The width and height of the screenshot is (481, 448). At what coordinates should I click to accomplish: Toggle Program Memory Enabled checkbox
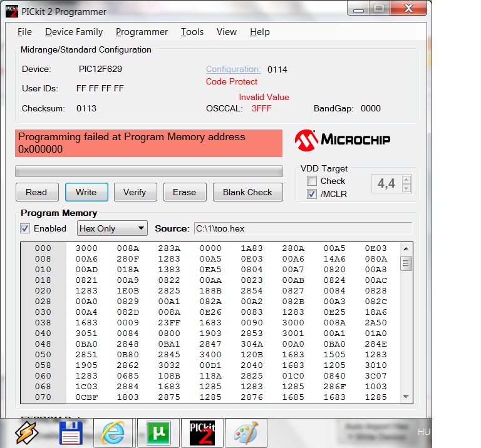[25, 228]
